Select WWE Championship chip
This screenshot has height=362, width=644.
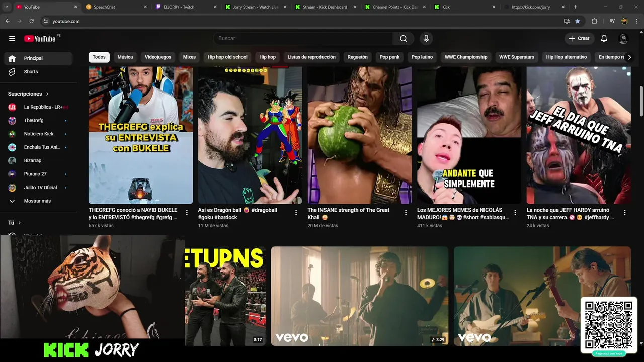point(466,57)
